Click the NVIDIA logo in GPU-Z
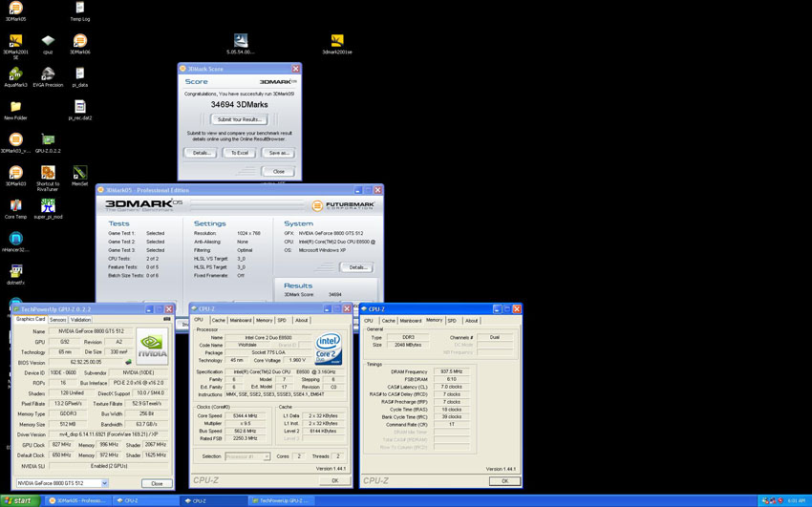This screenshot has height=507, width=812. coord(152,346)
